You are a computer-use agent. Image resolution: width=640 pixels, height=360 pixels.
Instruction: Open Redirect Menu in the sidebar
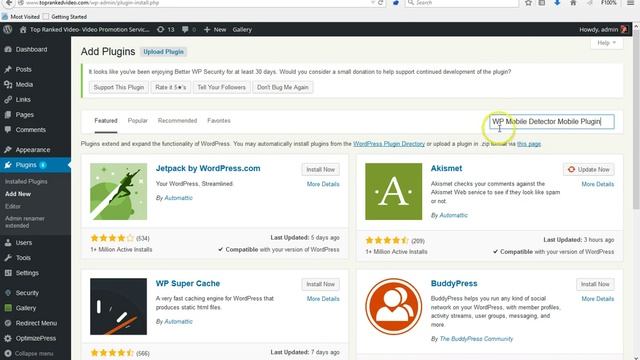[x=35, y=323]
